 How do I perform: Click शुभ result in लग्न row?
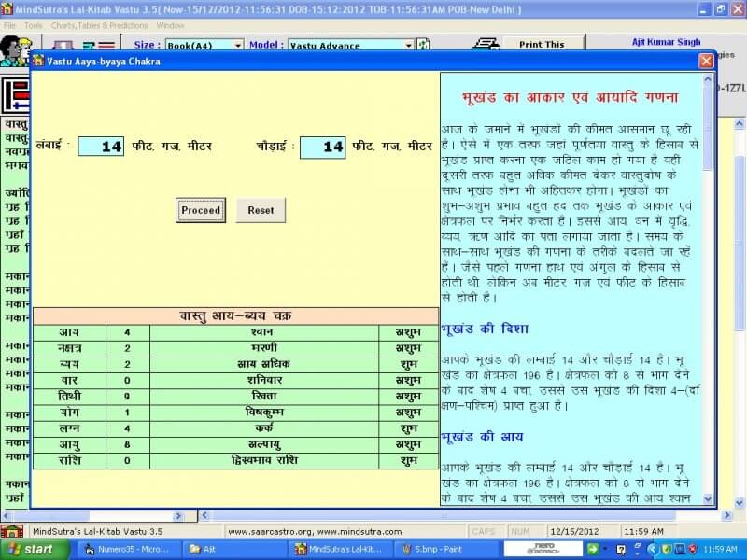408,428
